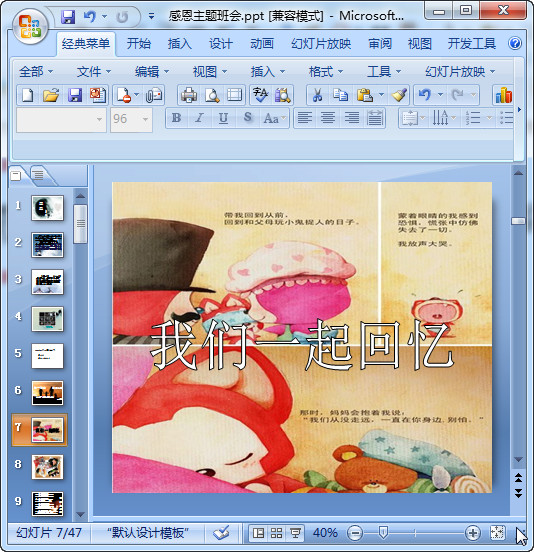Customize Quick Access Toolbar dropdown arrow
534x552 pixels.
[x=151, y=16]
